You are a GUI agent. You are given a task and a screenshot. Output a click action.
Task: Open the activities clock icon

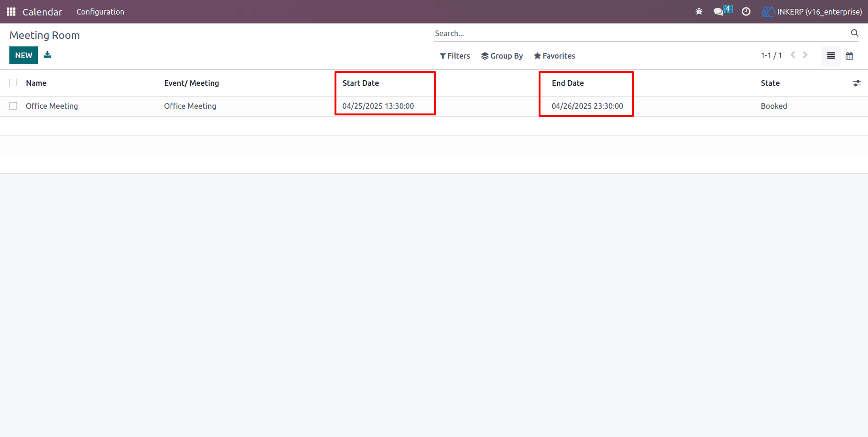[746, 12]
